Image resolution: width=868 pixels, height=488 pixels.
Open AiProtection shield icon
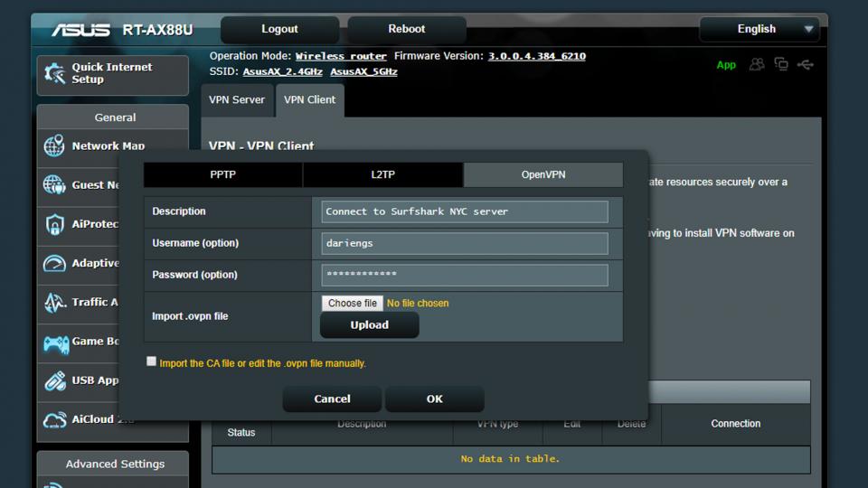click(54, 224)
